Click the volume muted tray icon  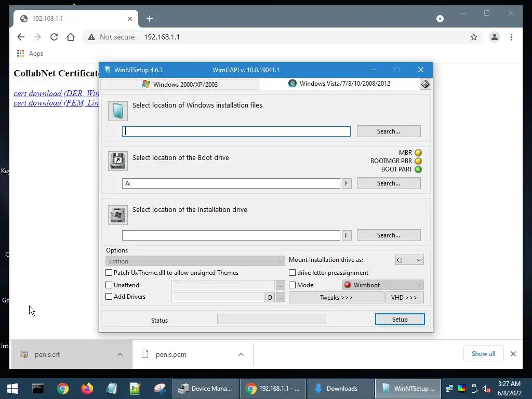point(486,389)
